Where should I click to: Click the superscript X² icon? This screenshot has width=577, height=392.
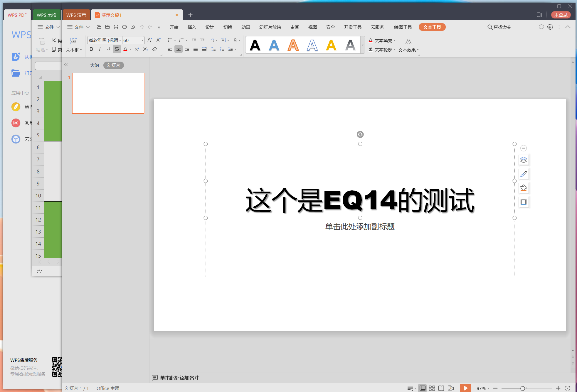137,49
